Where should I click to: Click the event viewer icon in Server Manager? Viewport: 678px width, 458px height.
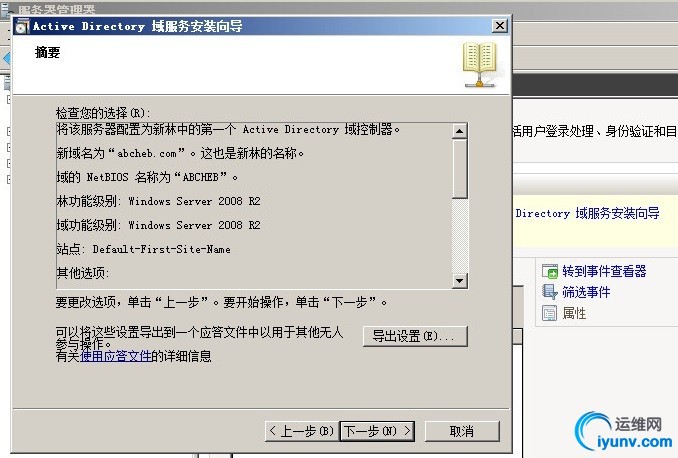click(550, 271)
